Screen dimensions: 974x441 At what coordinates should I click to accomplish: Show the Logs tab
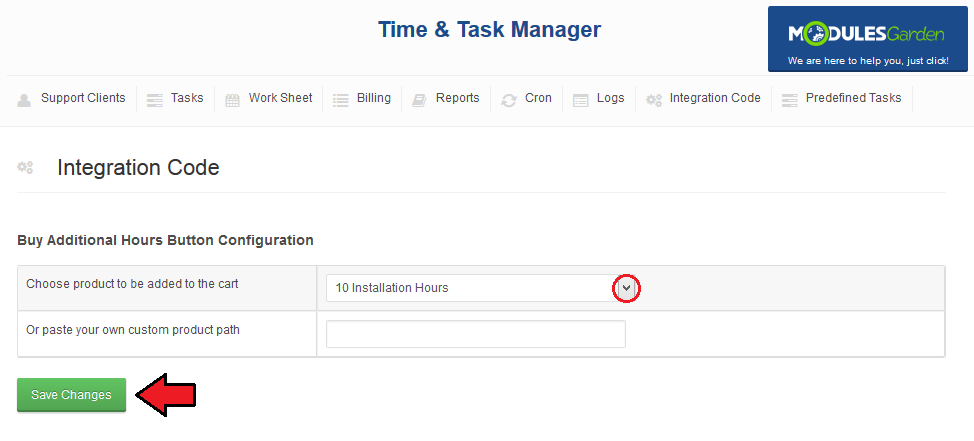(611, 98)
